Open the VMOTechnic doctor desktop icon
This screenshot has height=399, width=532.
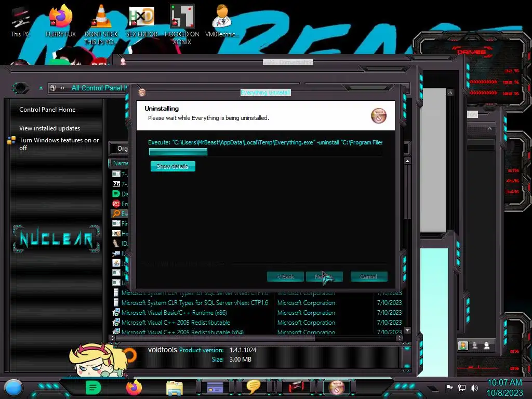[222, 21]
